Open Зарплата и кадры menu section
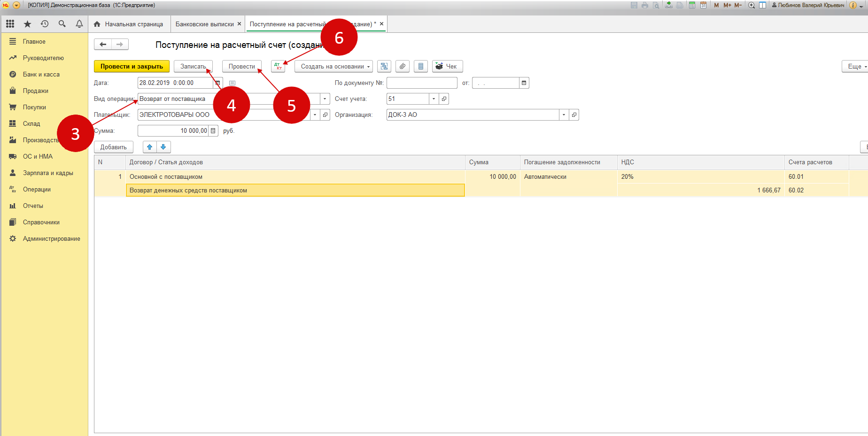Viewport: 868px width, 436px height. pyautogui.click(x=48, y=173)
